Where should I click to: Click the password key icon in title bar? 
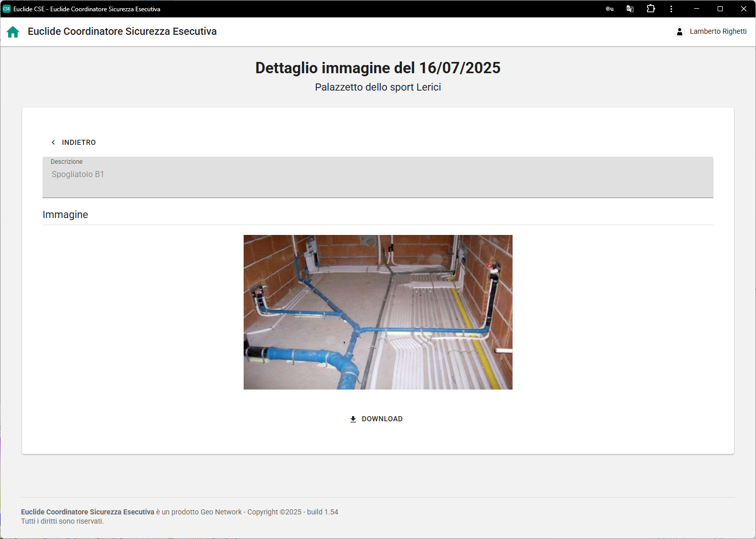[609, 9]
